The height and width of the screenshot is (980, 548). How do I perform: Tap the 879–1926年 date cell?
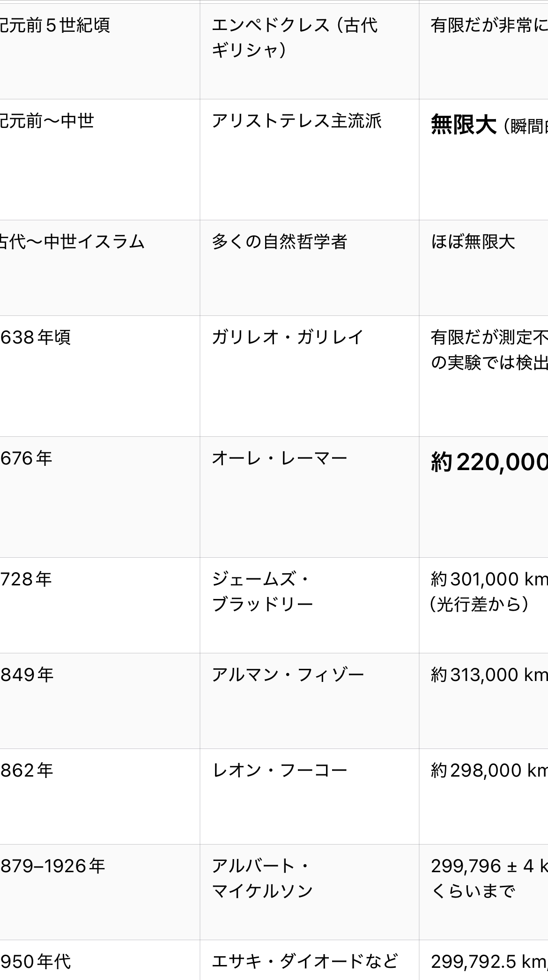coord(52,866)
